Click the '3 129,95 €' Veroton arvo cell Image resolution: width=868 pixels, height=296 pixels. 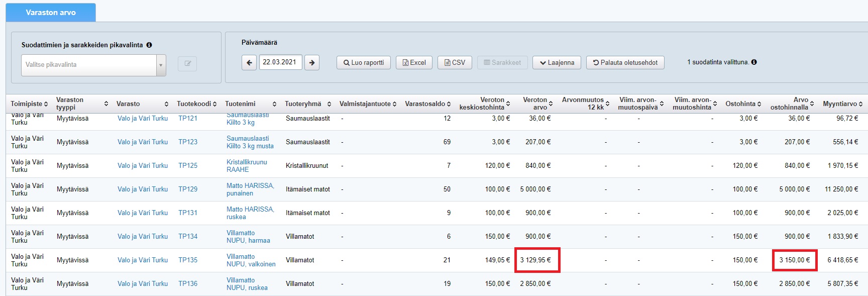(535, 260)
